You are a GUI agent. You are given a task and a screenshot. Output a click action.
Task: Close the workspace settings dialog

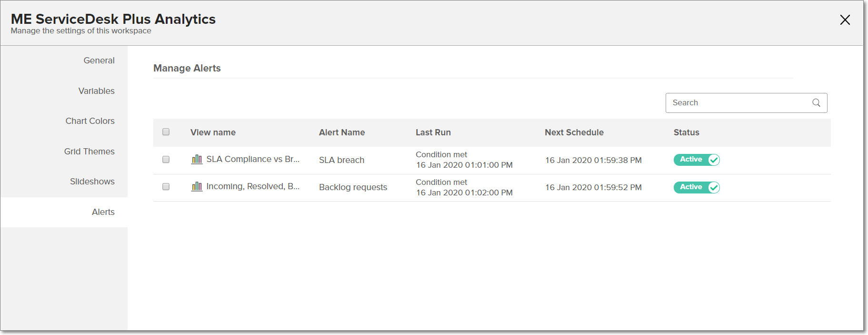coord(845,20)
